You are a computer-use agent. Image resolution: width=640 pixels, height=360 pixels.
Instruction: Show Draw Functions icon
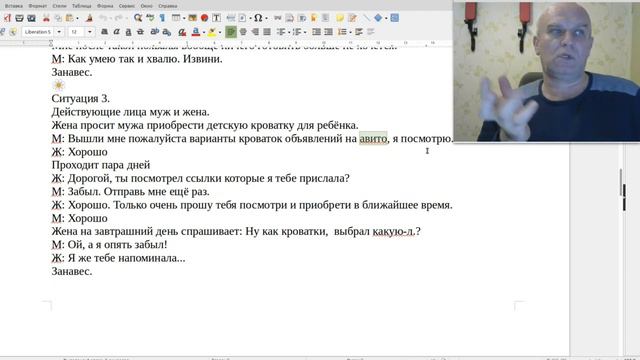[394, 18]
